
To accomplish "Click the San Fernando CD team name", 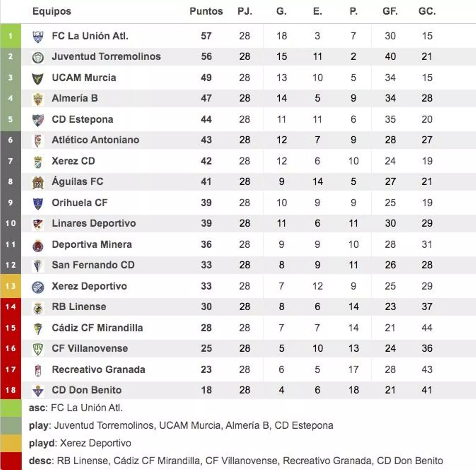I will 93,265.
